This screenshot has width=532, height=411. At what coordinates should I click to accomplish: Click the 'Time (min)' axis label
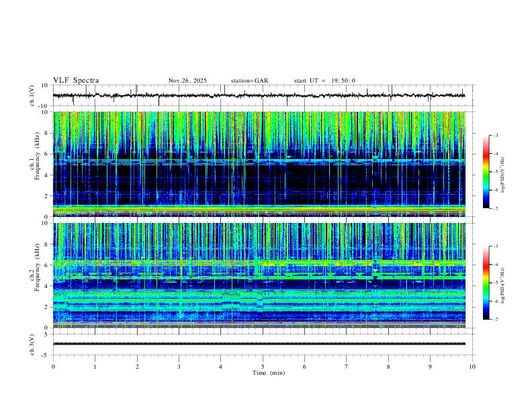pos(269,373)
